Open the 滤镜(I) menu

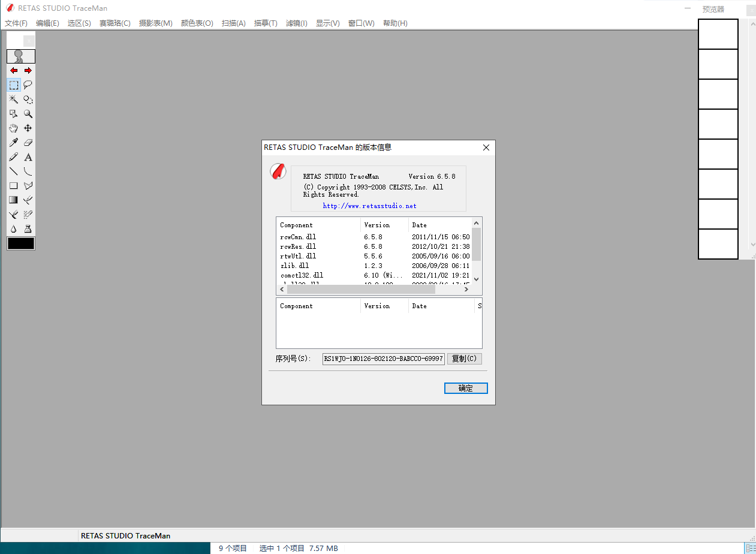(297, 23)
